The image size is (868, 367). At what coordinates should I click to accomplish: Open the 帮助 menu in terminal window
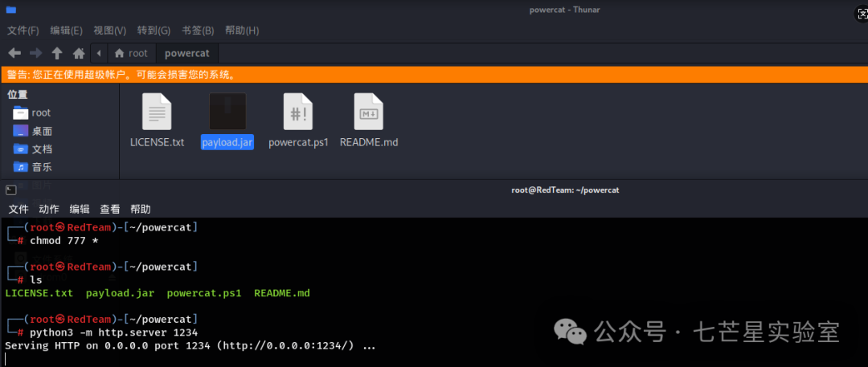pos(140,210)
